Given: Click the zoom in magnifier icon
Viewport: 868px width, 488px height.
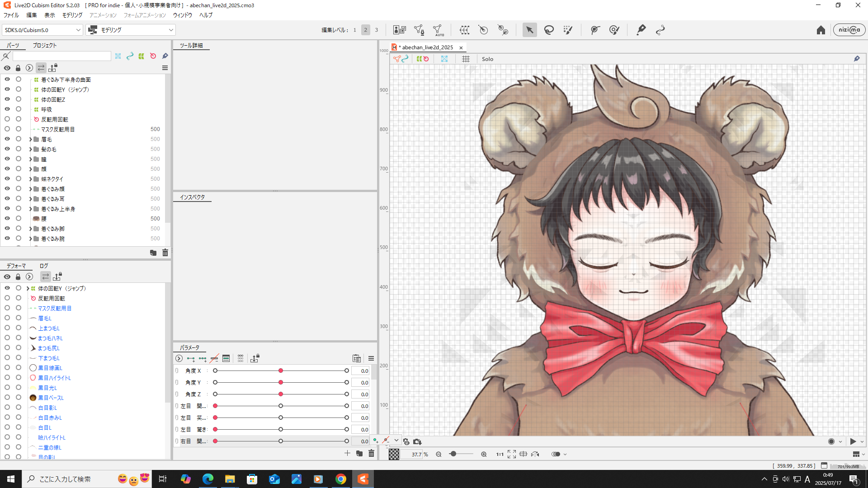Looking at the screenshot, I should click(x=484, y=455).
